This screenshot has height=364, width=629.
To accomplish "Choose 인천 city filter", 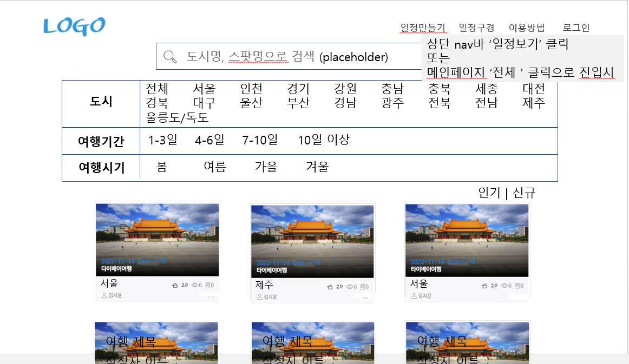I will coord(251,89).
